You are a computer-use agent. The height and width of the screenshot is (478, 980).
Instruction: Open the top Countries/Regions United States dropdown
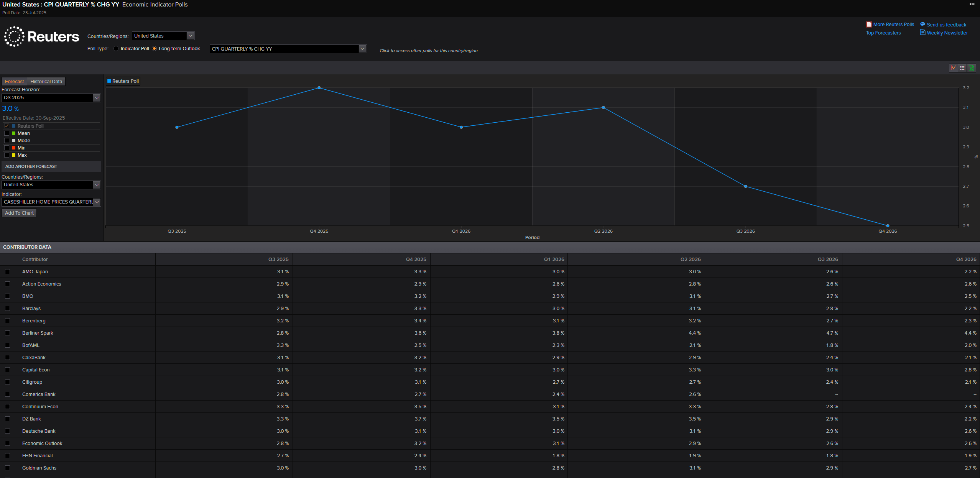[163, 36]
